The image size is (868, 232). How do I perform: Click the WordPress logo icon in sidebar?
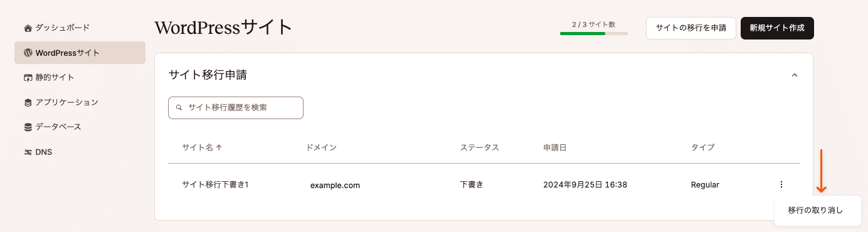tap(28, 53)
